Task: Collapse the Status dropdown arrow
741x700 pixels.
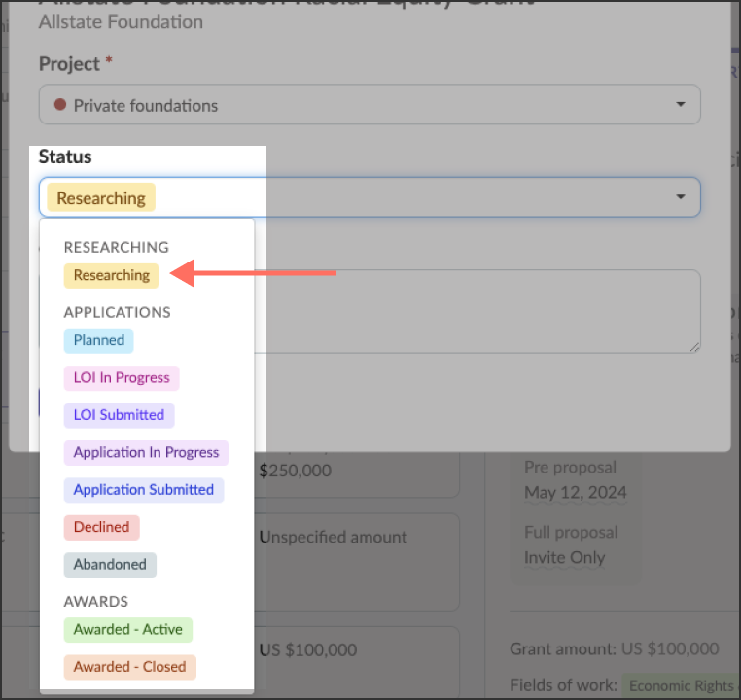Action: click(681, 197)
